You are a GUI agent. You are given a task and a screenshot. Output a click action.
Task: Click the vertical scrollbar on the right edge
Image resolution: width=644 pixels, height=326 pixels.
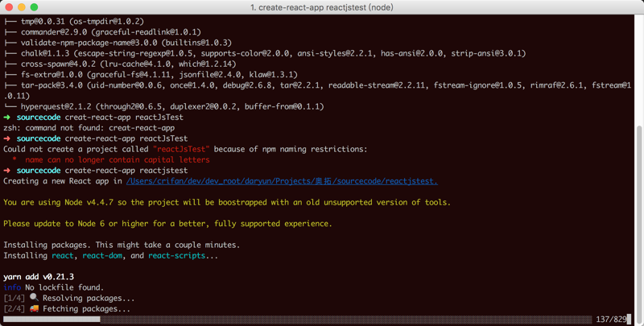click(639, 217)
